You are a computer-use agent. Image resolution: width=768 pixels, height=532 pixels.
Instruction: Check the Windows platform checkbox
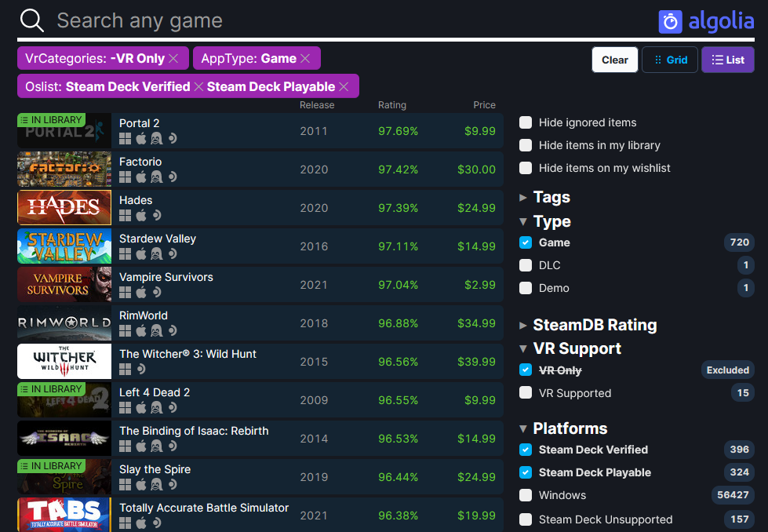coord(526,495)
